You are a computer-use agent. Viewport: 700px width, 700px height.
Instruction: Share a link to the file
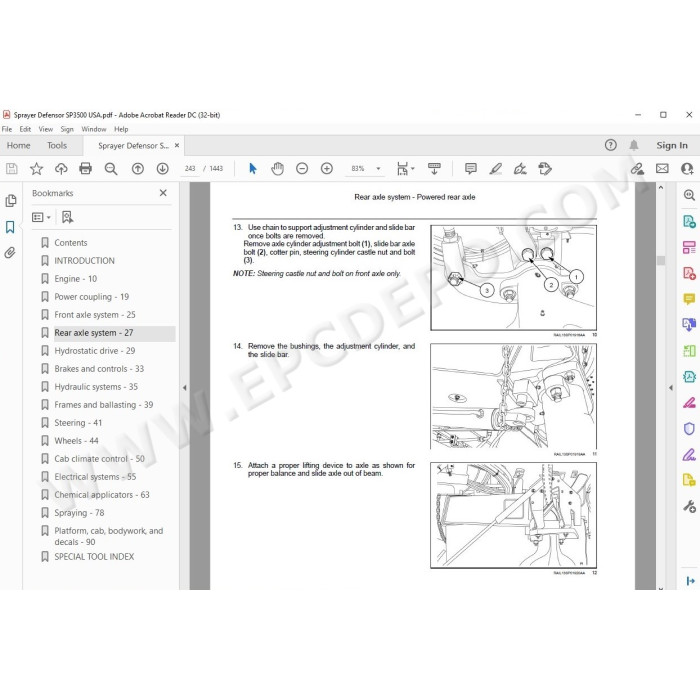[x=637, y=169]
